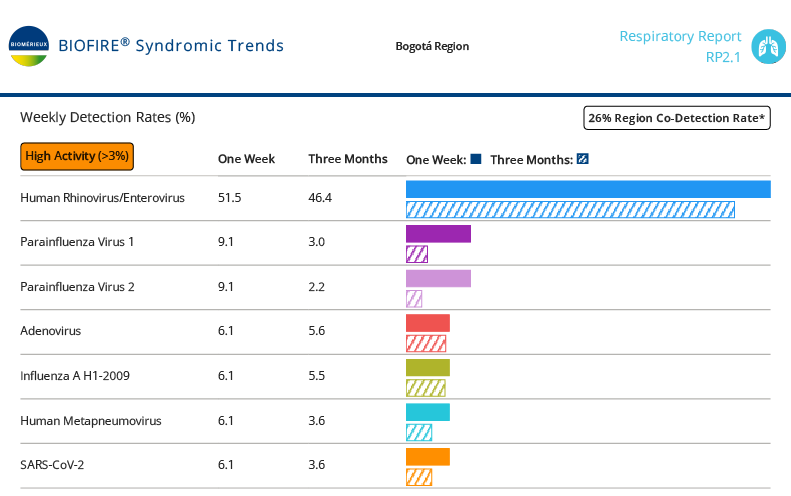Screen dimensions: 791x496
Task: Click the hatched Three Months legend square
Action: (583, 159)
